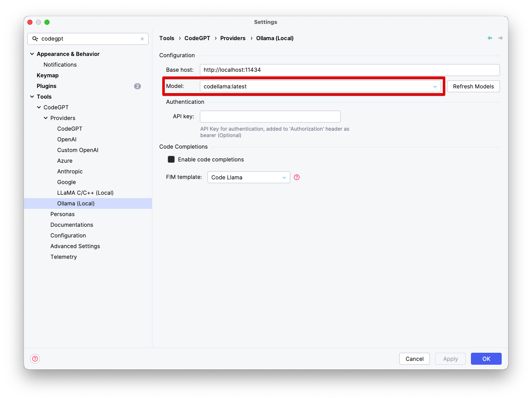Screen dimensions: 532x401
Task: Collapse the CodeGPT tree node
Action: point(39,108)
